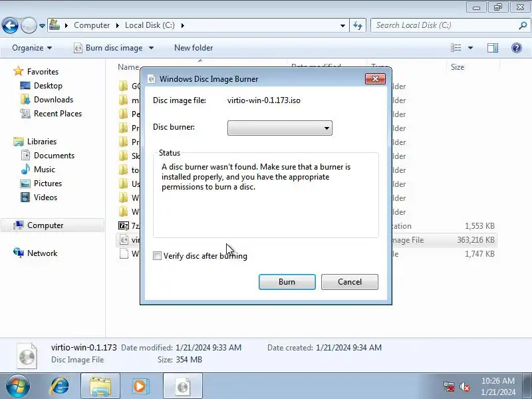Open the view options dropdown arrow

tap(470, 48)
